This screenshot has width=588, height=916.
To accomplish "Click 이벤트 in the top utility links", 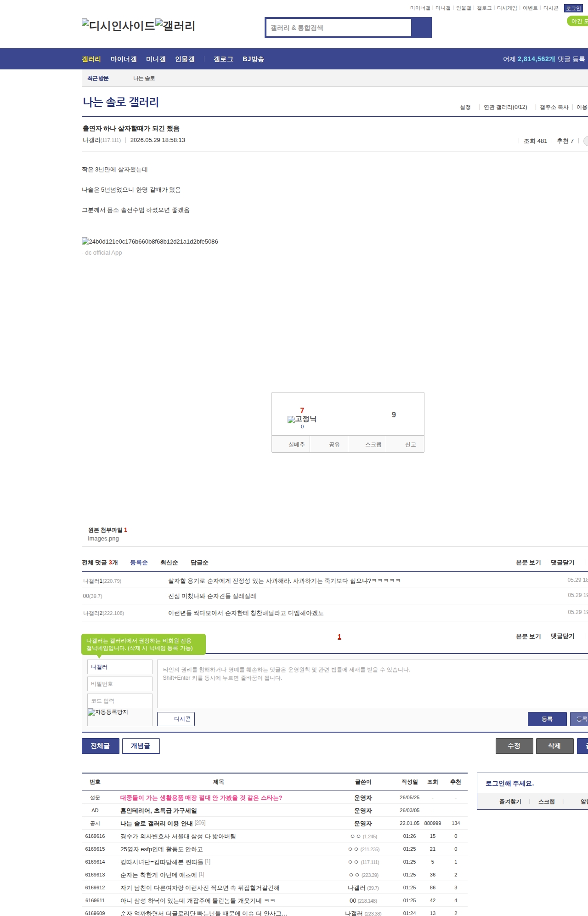I will click(x=530, y=8).
